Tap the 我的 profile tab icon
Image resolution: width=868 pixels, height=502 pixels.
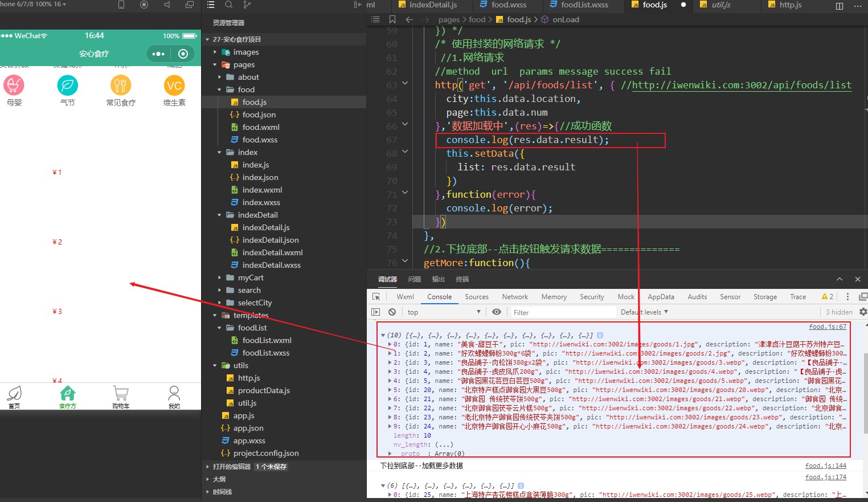[x=174, y=394]
